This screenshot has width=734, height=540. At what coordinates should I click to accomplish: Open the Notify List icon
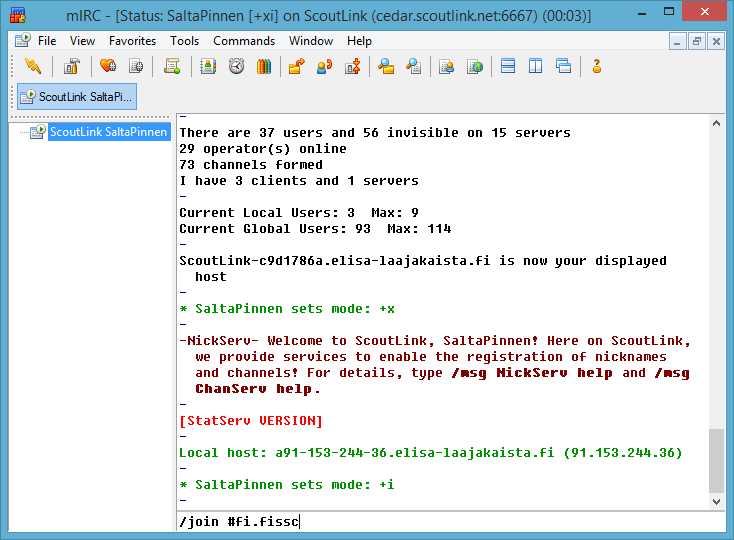click(447, 66)
